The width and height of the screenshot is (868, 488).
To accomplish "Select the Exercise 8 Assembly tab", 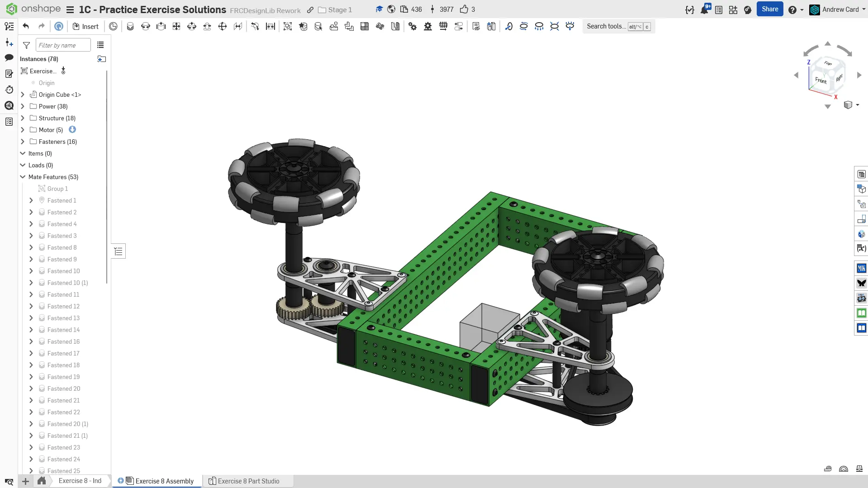I will click(164, 481).
